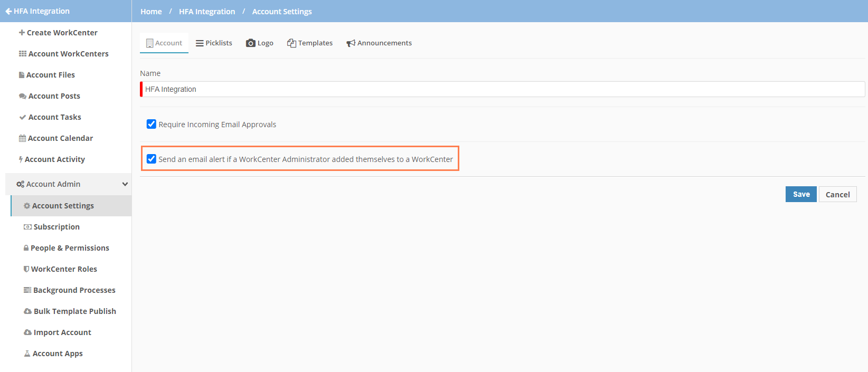Click the back arrow beside HFA Integration
Viewport: 868px width, 372px height.
tap(8, 11)
